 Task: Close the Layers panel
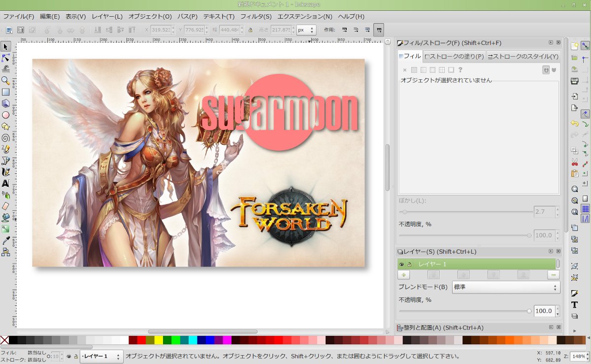pos(558,252)
